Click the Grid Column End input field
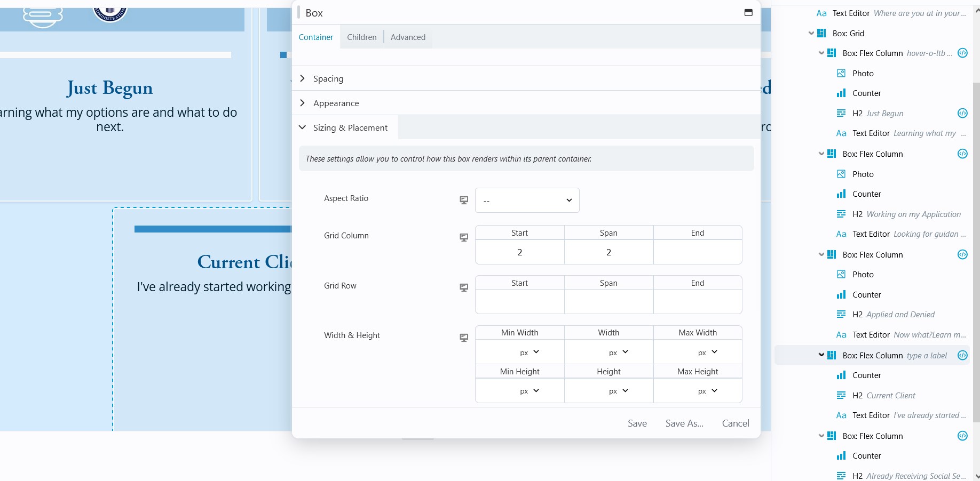980x481 pixels. [x=697, y=252]
